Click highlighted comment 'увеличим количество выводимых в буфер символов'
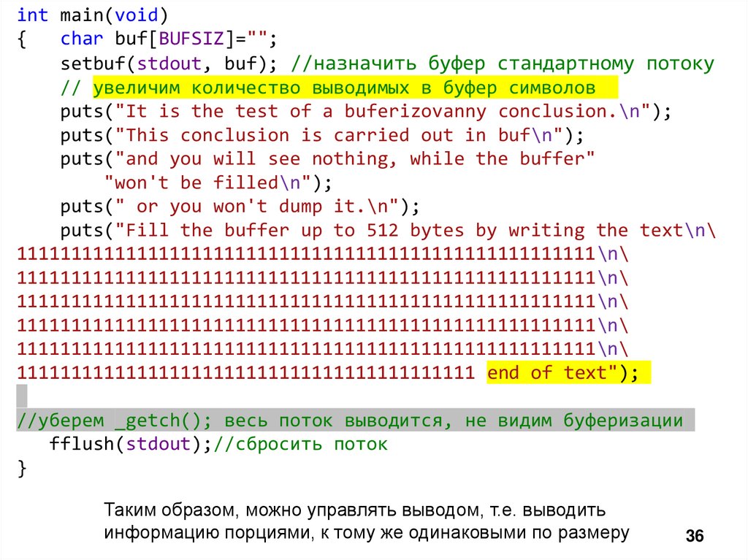The width and height of the screenshot is (748, 560). 345,88
